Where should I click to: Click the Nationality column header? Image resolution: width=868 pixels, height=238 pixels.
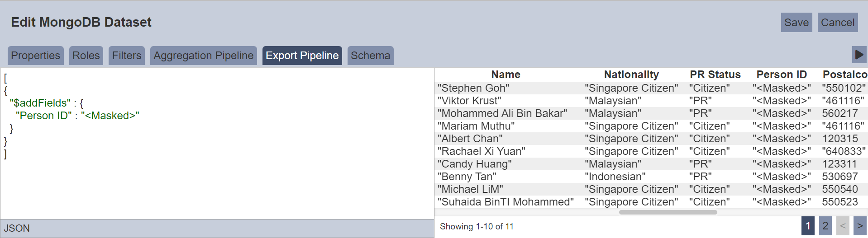coord(631,75)
